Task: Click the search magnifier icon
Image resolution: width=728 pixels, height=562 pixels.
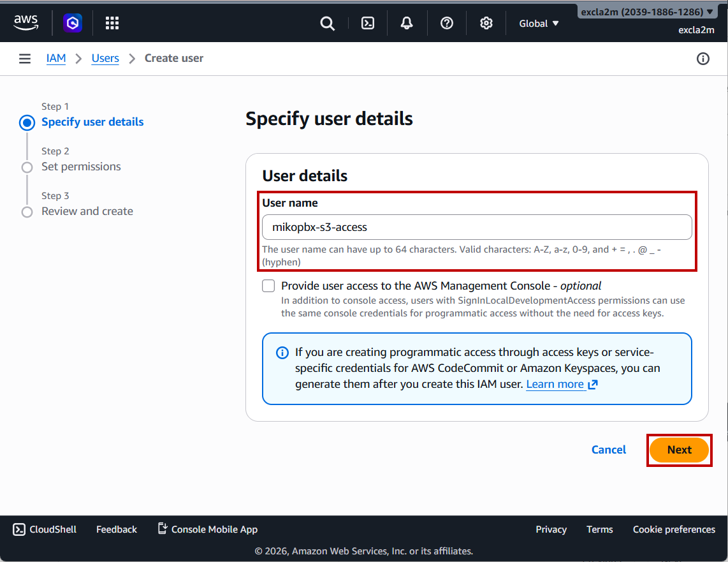Action: 327,24
